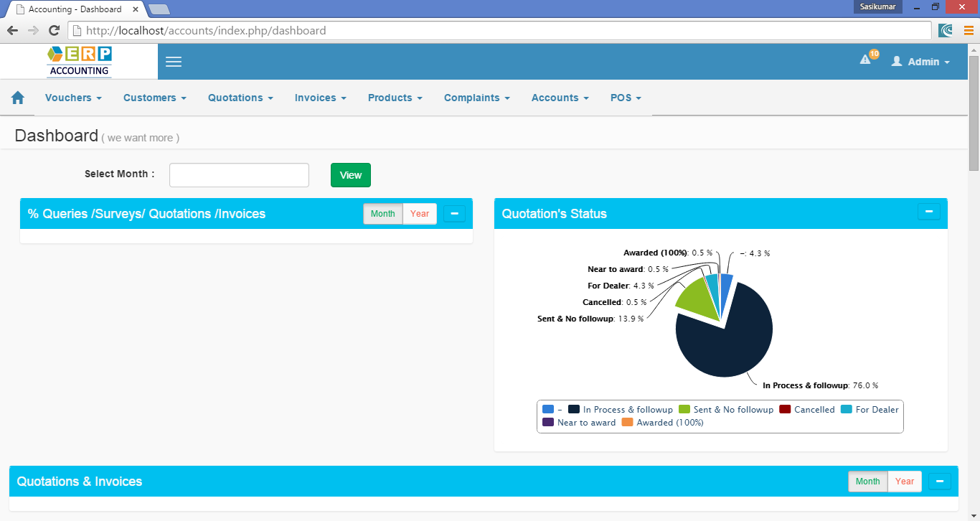
Task: Click the Admin user profile icon
Action: click(x=895, y=61)
